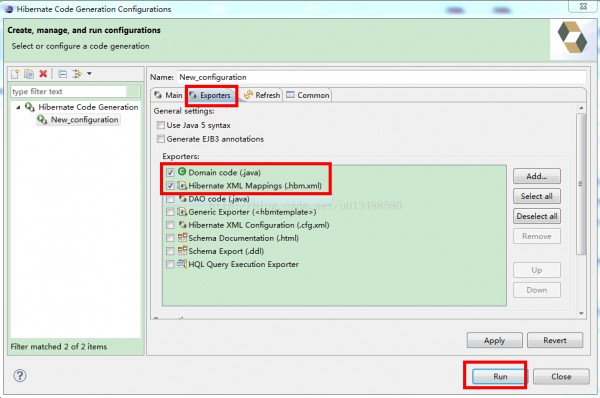Click the Deselect all button

click(x=536, y=216)
